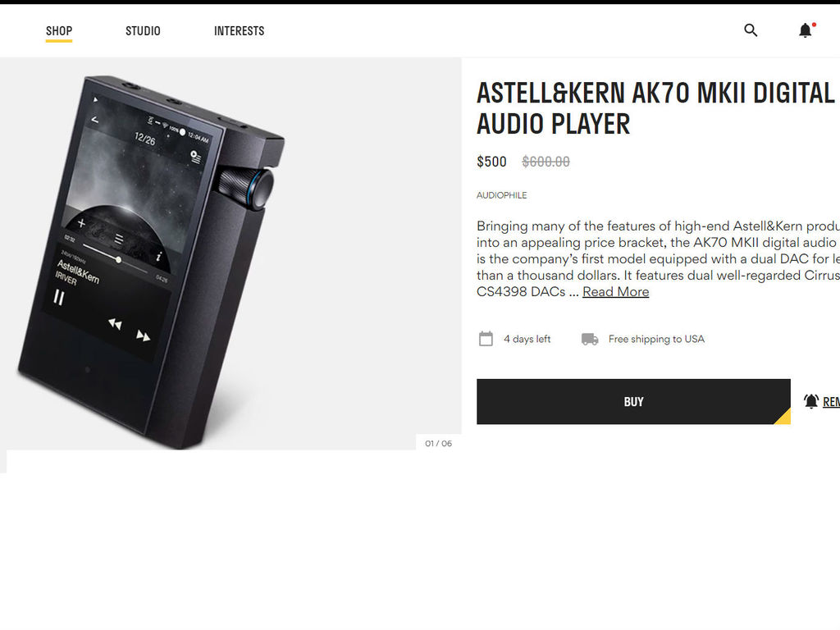Go to the INTERESTS navigation tab
The height and width of the screenshot is (630, 840).
[239, 31]
